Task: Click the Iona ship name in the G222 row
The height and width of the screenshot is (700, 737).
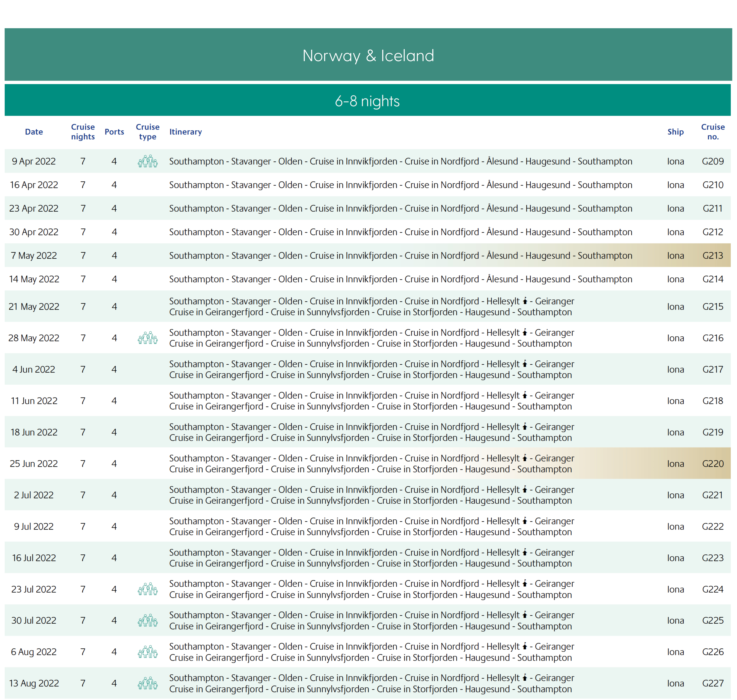Action: point(675,526)
